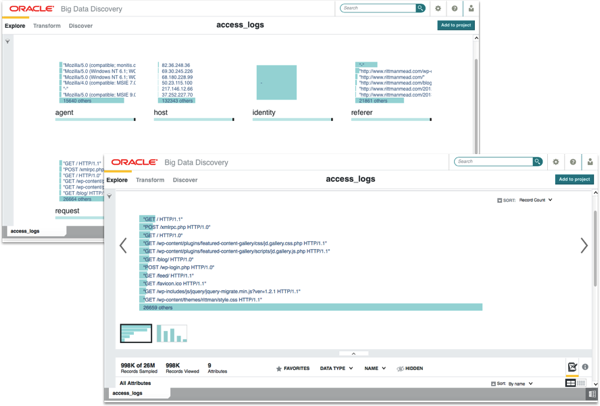
Task: Switch to the compact tile view icon
Action: [x=581, y=383]
